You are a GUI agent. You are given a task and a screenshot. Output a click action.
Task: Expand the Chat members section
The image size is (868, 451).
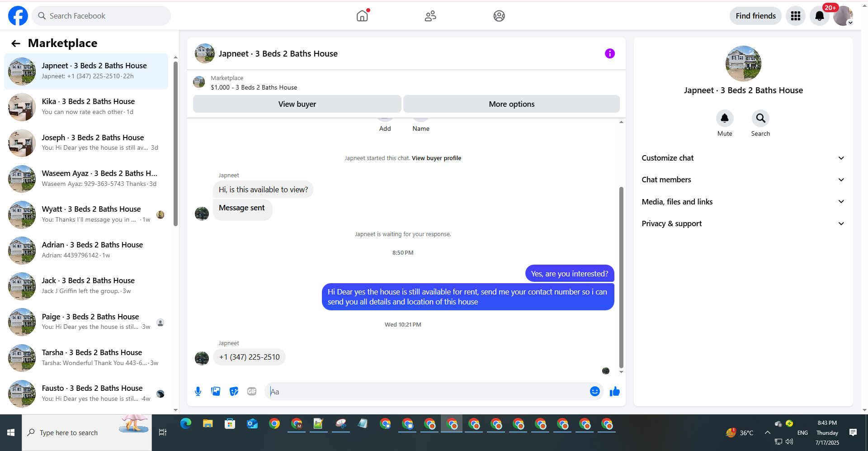743,180
